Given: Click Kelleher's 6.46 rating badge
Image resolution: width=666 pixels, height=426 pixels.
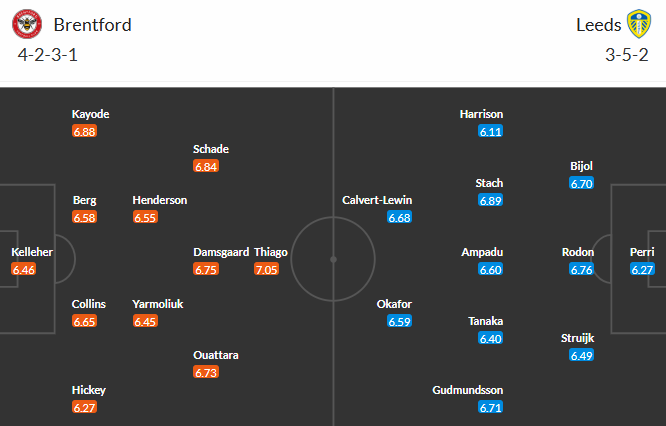Looking at the screenshot, I should (24, 270).
